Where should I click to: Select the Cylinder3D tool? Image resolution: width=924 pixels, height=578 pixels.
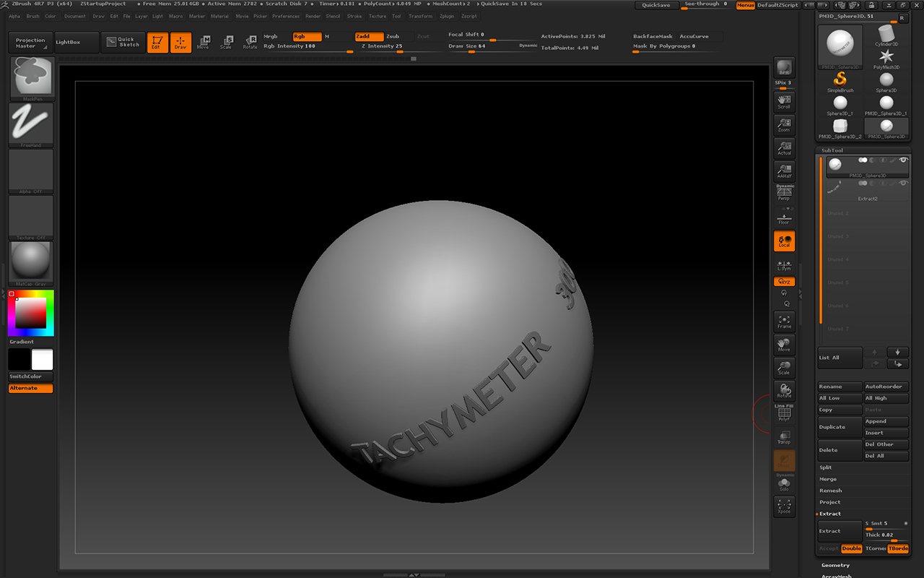(x=886, y=35)
